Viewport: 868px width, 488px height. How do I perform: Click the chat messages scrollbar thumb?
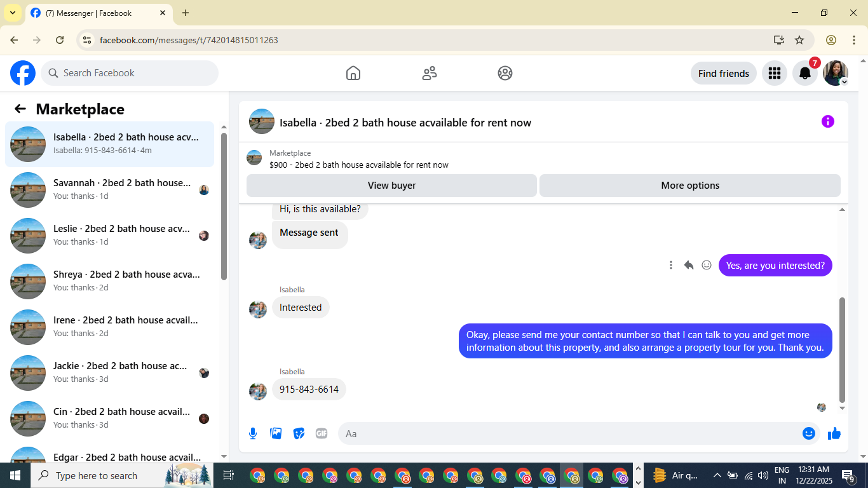(843, 350)
